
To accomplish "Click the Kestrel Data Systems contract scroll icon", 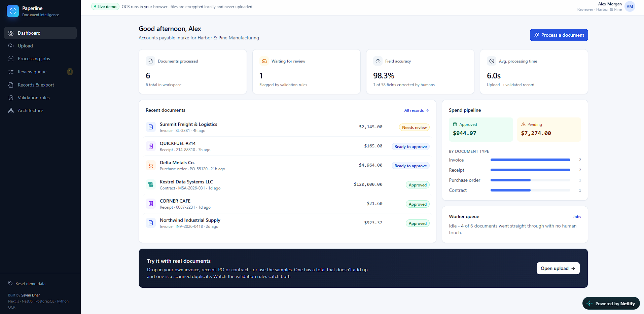I will pos(151,184).
